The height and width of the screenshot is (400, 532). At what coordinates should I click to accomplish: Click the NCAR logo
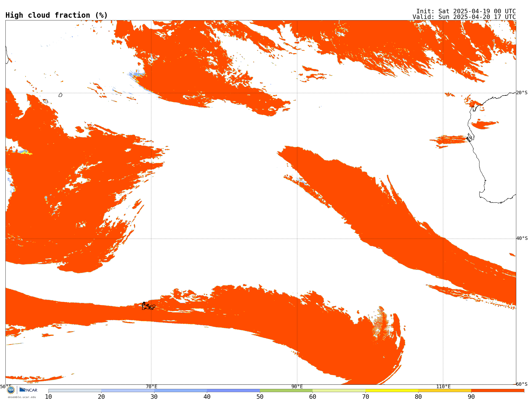point(28,390)
